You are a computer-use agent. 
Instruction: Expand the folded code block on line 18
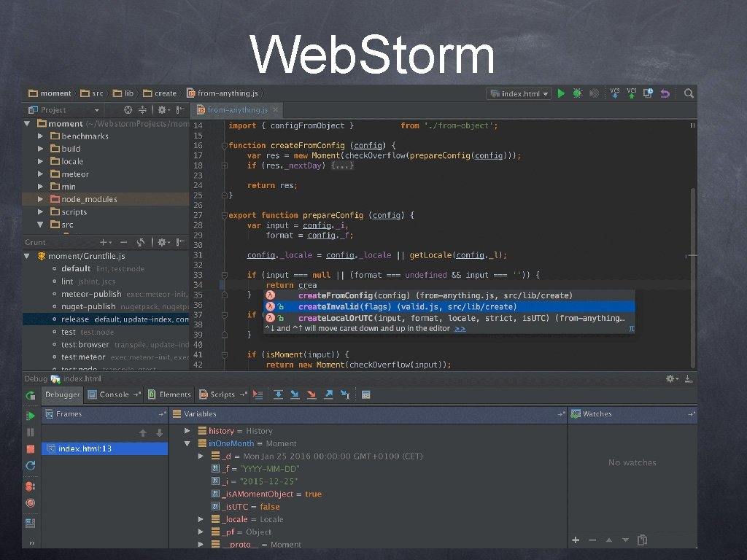pyautogui.click(x=225, y=166)
